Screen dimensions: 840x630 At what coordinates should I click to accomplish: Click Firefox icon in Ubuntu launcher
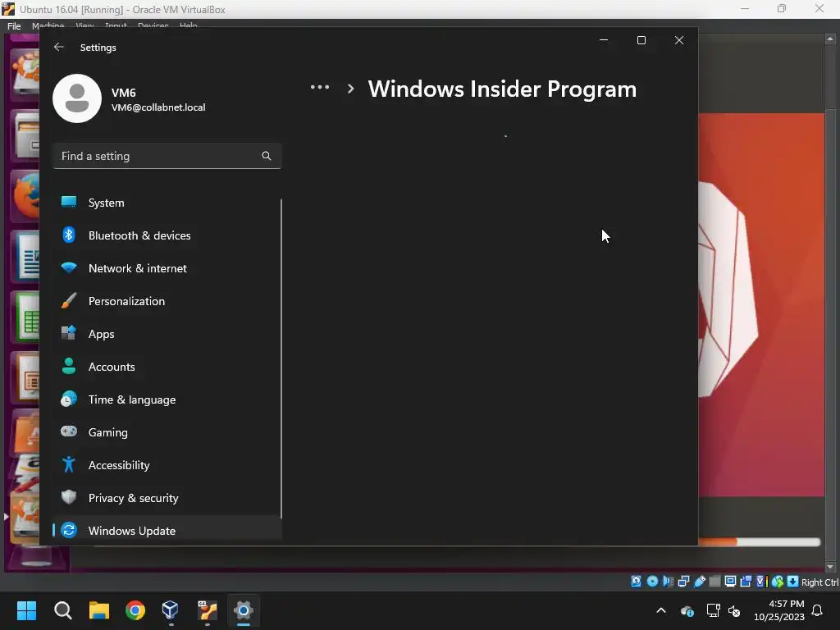pos(27,194)
